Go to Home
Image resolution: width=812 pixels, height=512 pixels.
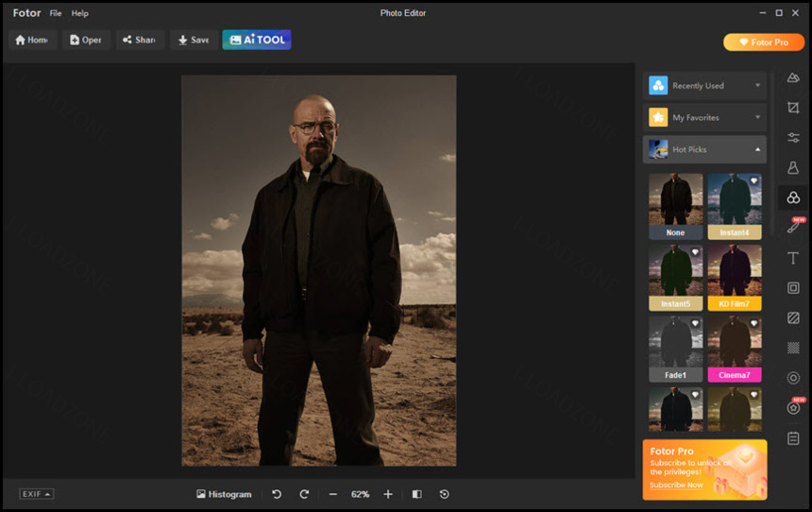[x=32, y=40]
